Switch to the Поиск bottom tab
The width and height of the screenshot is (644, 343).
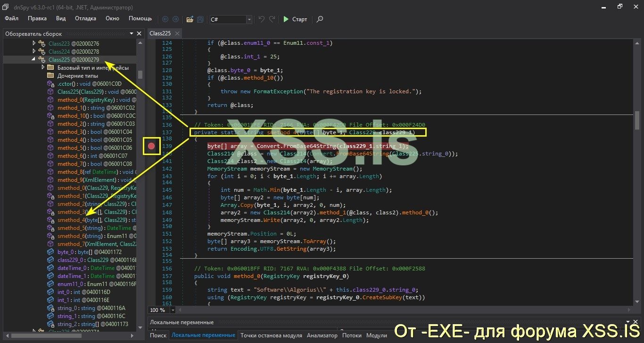pos(158,335)
